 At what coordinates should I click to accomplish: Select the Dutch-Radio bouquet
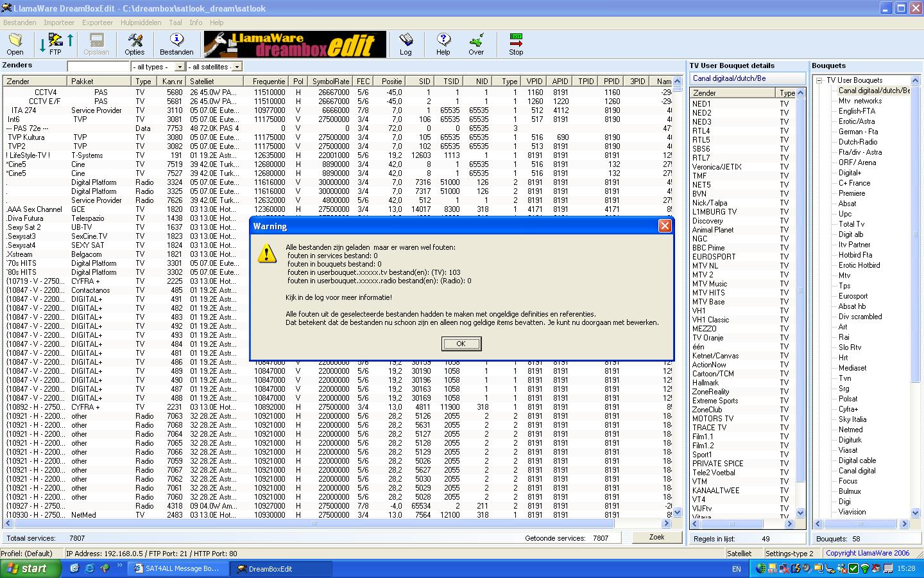tap(858, 142)
